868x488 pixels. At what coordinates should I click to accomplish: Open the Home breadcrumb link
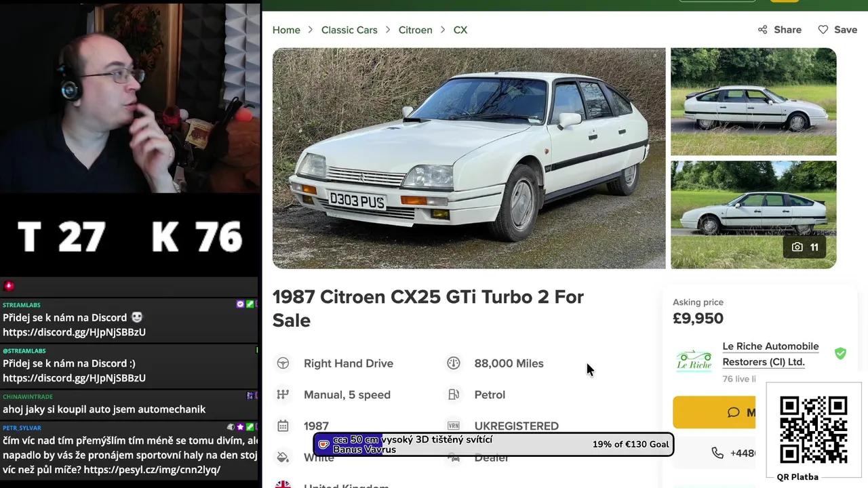click(286, 30)
